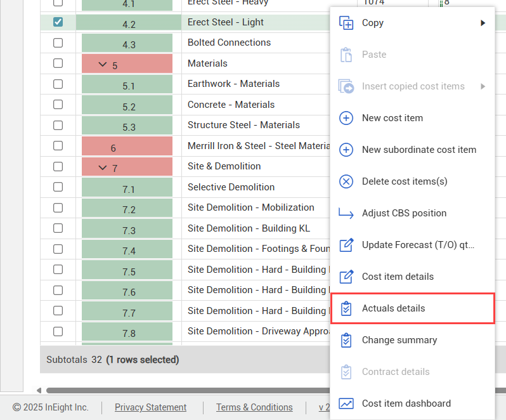Click the chart icon for Cost item dashboard

pyautogui.click(x=346, y=404)
